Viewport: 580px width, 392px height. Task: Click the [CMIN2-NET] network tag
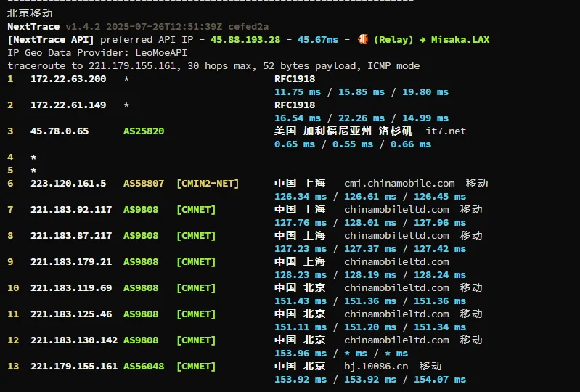click(x=208, y=184)
